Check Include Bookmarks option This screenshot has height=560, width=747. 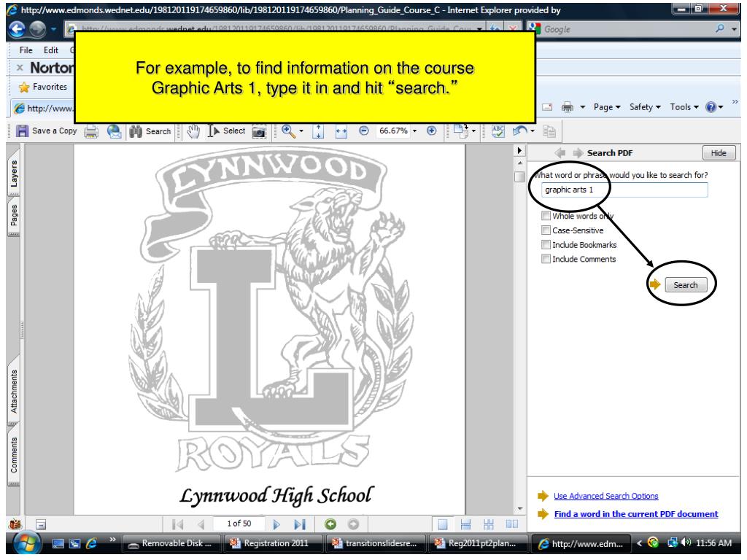546,244
